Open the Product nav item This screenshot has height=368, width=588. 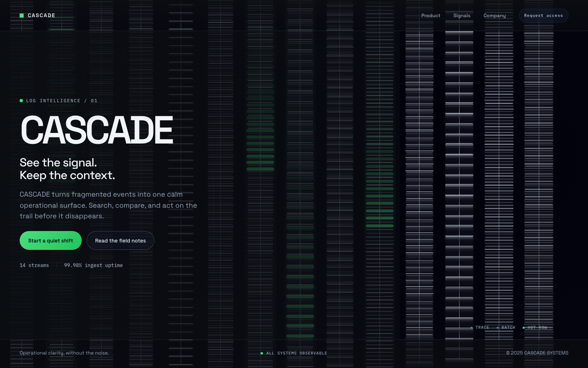tap(431, 16)
